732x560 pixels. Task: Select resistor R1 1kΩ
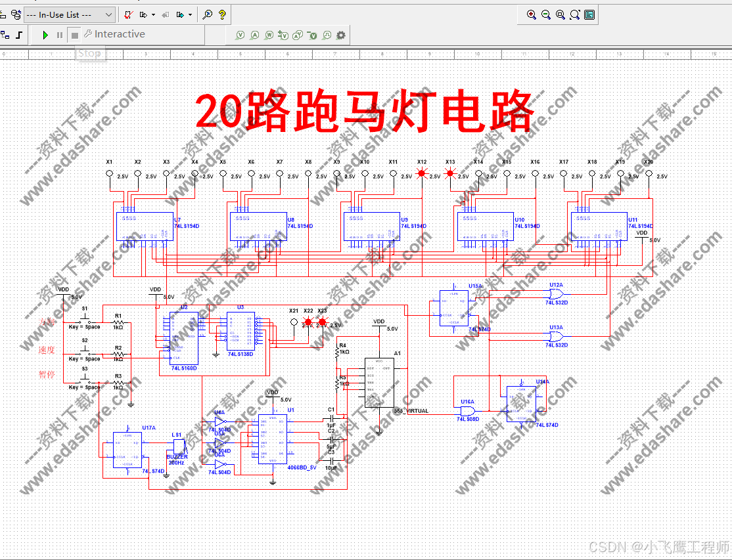tap(118, 322)
